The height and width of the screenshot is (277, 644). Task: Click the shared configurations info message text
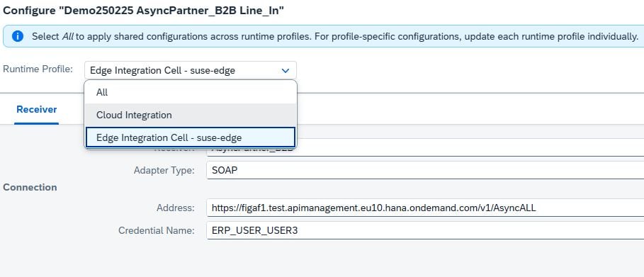(335, 36)
